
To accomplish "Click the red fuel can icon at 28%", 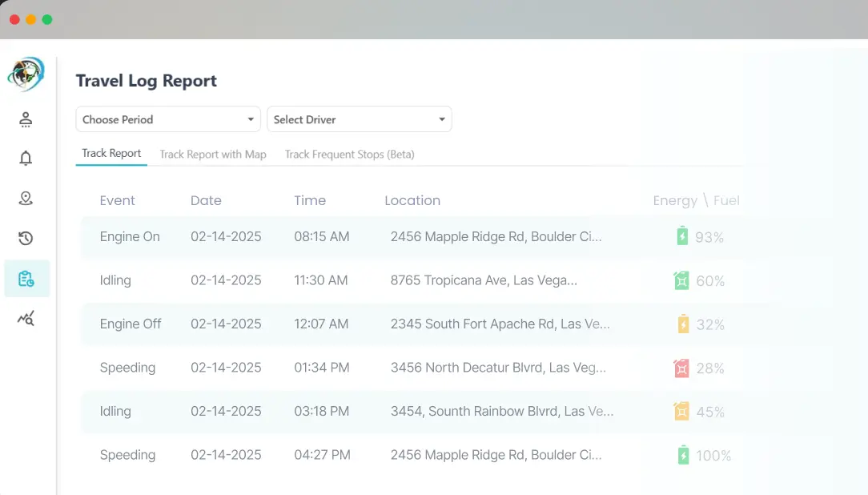I will coord(681,368).
